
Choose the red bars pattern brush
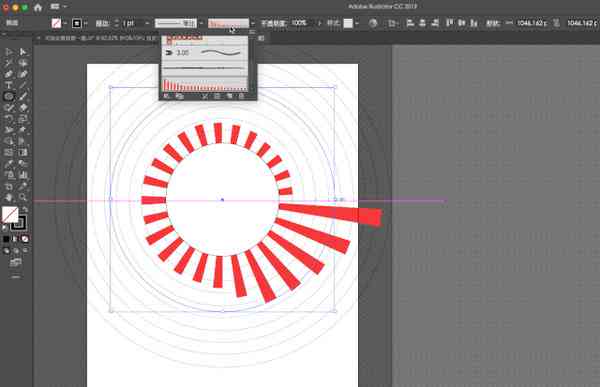[204, 84]
